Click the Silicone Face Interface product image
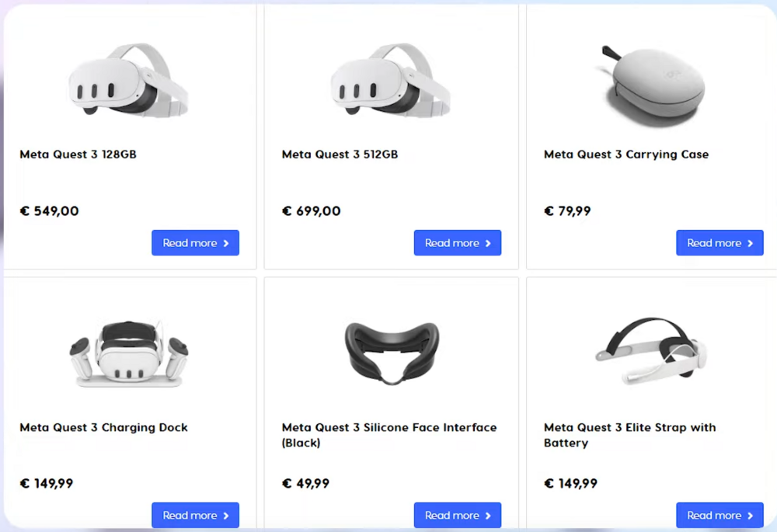777x532 pixels. [x=391, y=352]
